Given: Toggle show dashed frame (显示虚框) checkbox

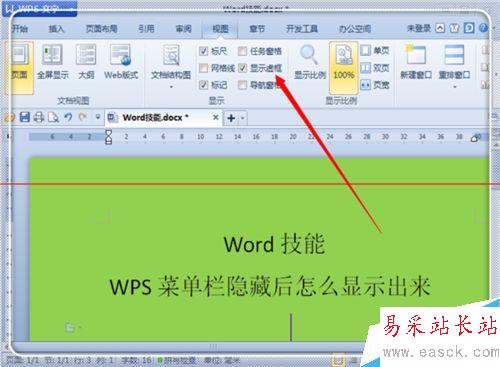Looking at the screenshot, I should (x=242, y=68).
